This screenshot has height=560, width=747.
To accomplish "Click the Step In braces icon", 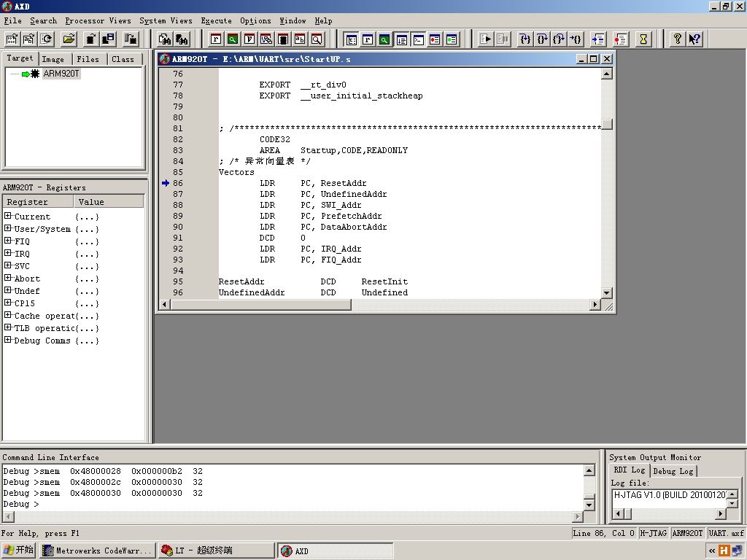I will point(525,39).
